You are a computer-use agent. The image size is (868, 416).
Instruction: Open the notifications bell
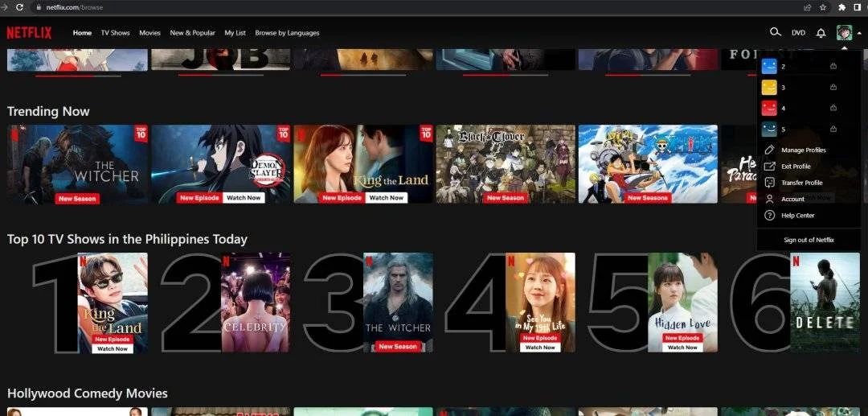pyautogui.click(x=821, y=33)
